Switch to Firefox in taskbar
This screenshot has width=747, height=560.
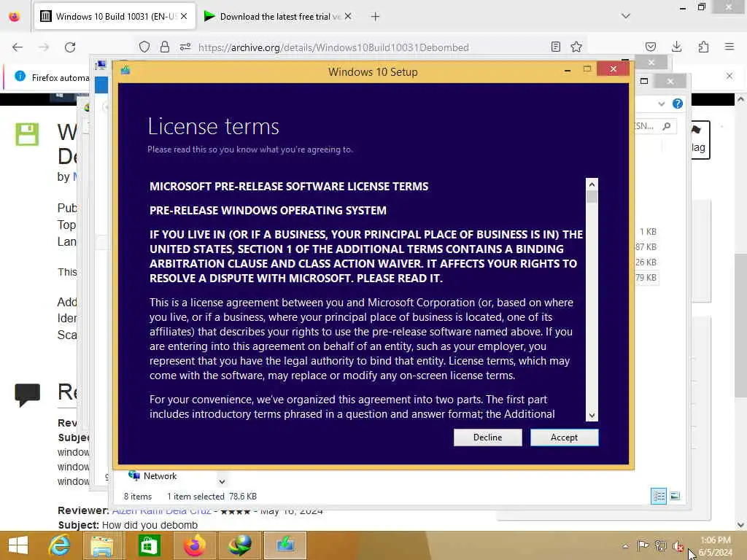click(x=194, y=545)
